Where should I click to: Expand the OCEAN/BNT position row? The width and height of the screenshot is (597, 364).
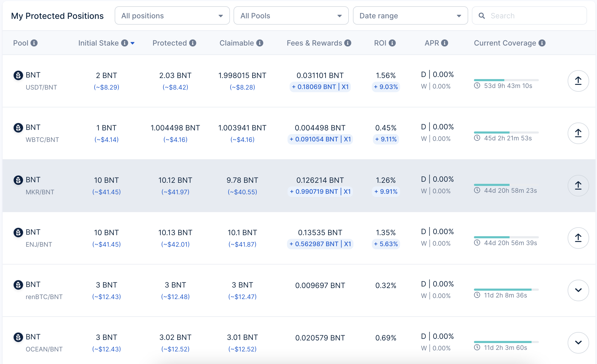pyautogui.click(x=578, y=343)
